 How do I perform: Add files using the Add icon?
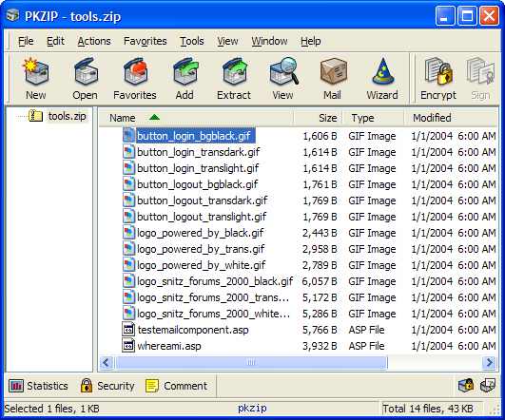185,73
